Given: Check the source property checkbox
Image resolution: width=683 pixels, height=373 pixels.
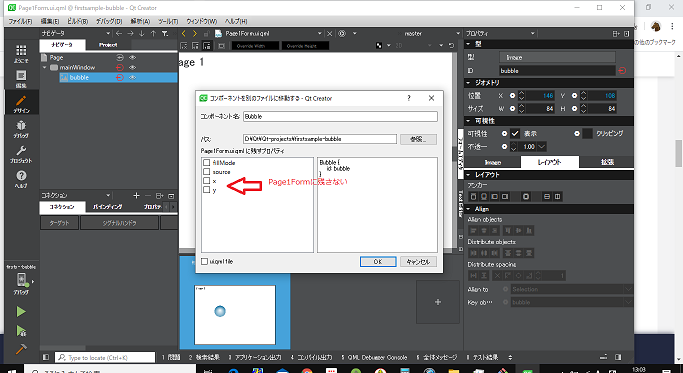Looking at the screenshot, I should click(206, 172).
